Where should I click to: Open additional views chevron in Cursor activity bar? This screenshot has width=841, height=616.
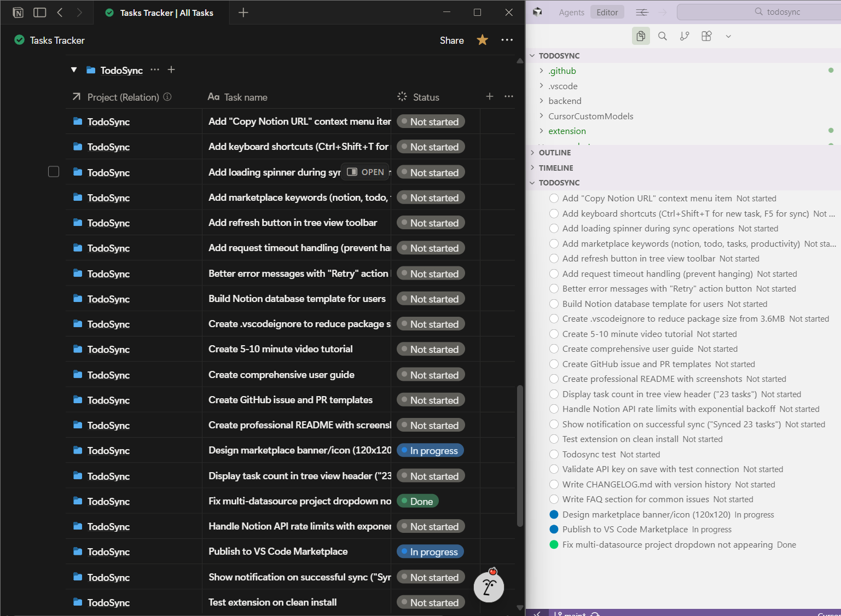click(x=728, y=36)
